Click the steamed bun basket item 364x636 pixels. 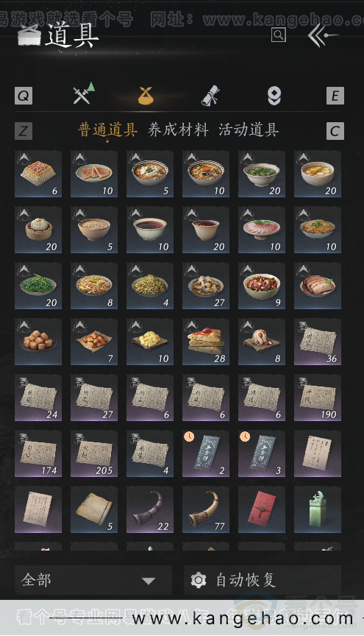pyautogui.click(x=38, y=230)
